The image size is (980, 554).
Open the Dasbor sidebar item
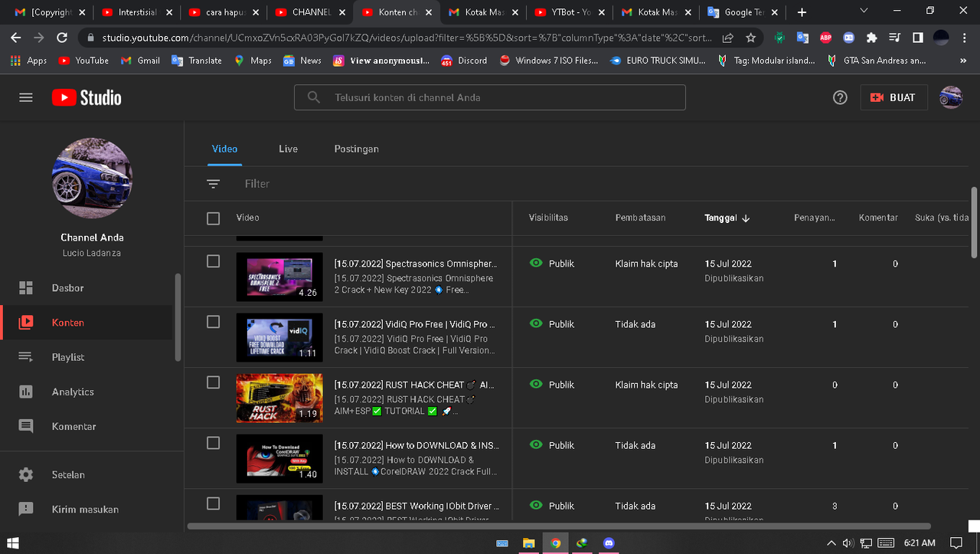[x=87, y=288]
